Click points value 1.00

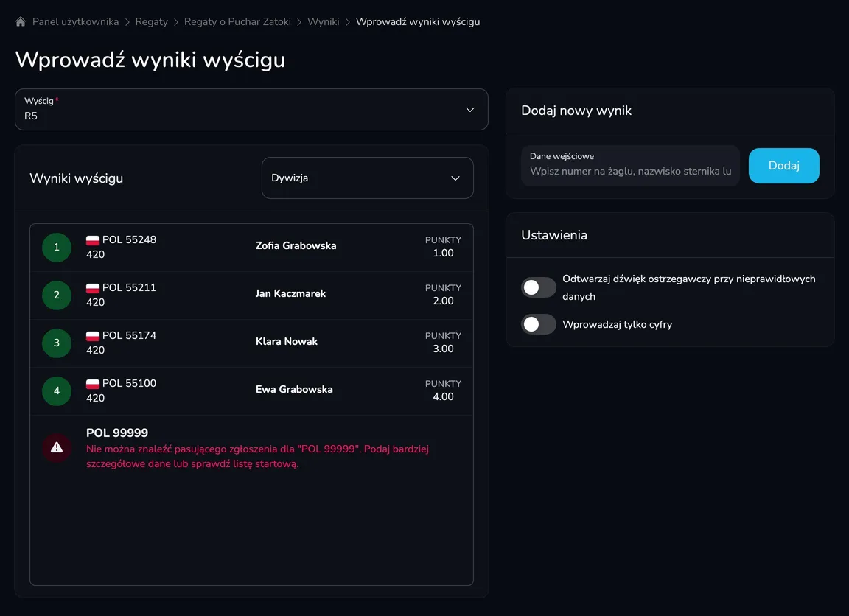(x=443, y=253)
